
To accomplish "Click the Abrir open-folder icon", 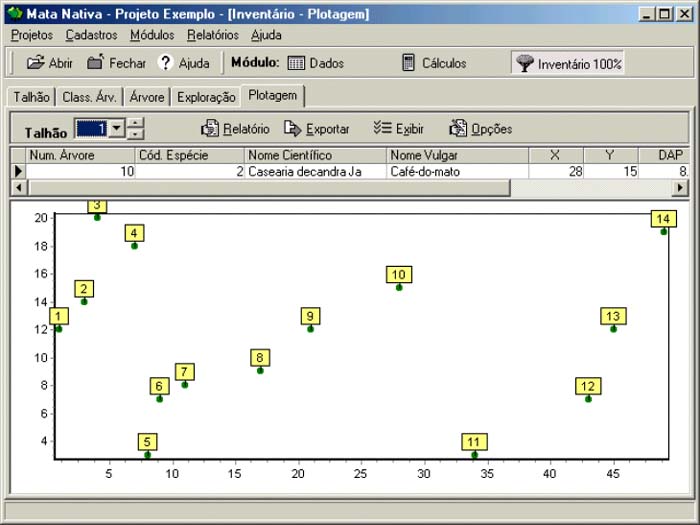I will click(35, 63).
